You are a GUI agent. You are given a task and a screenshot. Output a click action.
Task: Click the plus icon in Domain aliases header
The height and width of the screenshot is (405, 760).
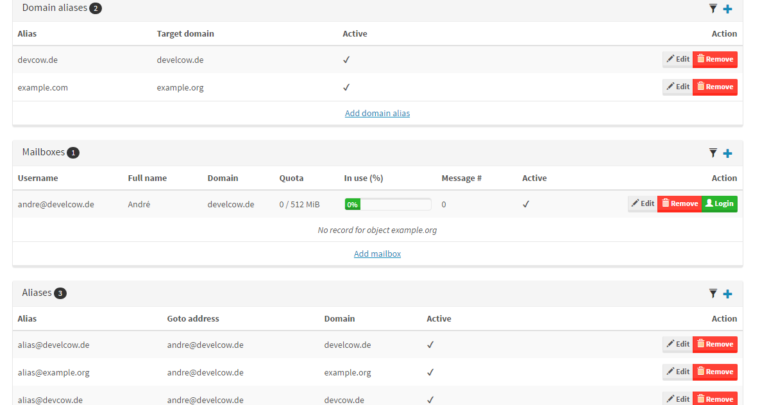pyautogui.click(x=728, y=8)
